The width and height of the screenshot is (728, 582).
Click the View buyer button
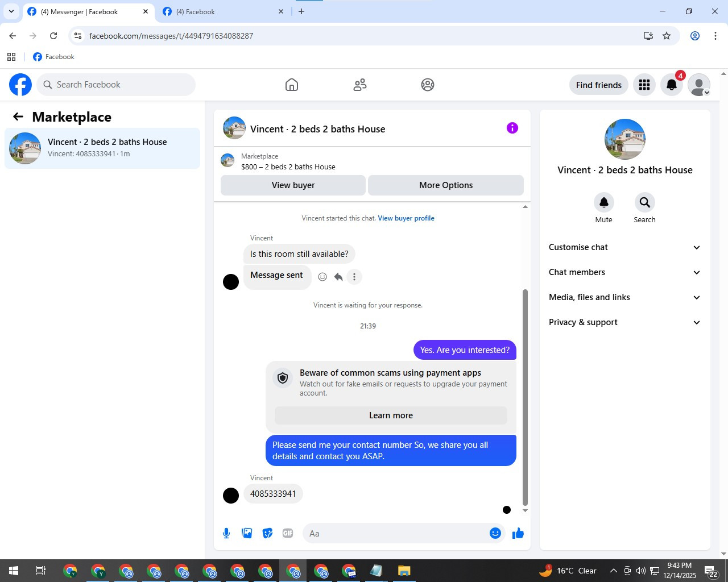(x=293, y=185)
